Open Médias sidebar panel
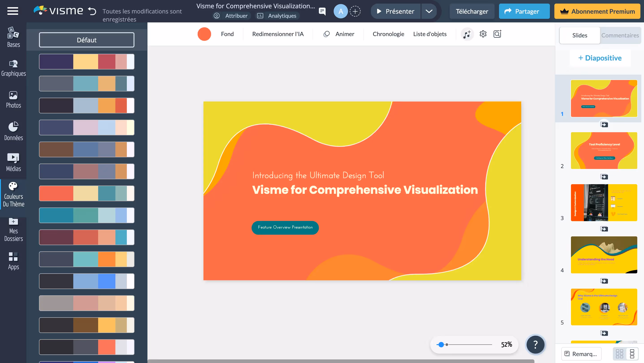Image resolution: width=644 pixels, height=363 pixels. (x=13, y=162)
